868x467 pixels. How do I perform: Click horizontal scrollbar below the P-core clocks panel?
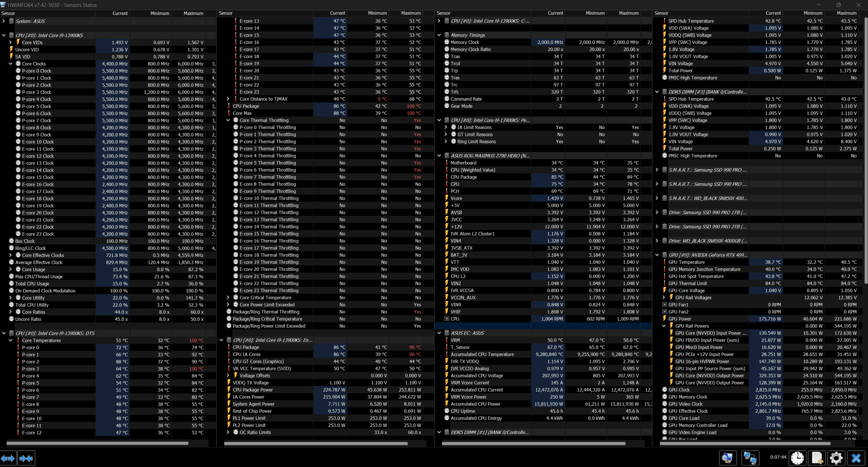(97, 443)
